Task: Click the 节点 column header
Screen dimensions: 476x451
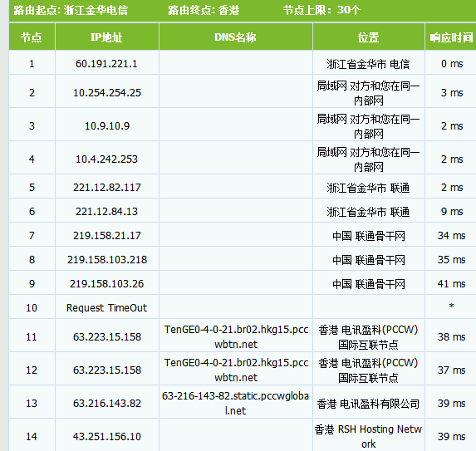Action: point(32,37)
